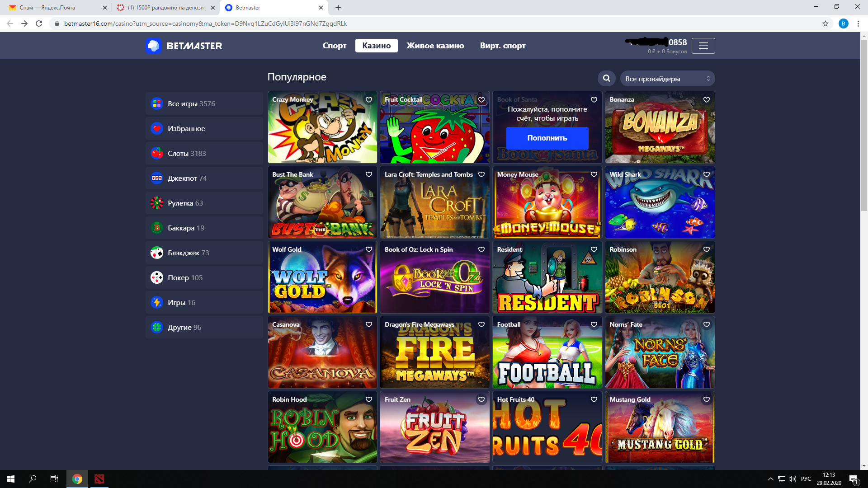Favorite the Crazy Monkey game heart
This screenshot has height=488, width=868.
[x=369, y=100]
